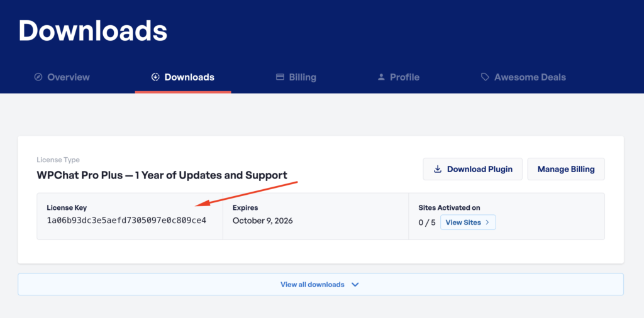Open Manage Billing
Screen dimensions: 644x318
[565, 169]
